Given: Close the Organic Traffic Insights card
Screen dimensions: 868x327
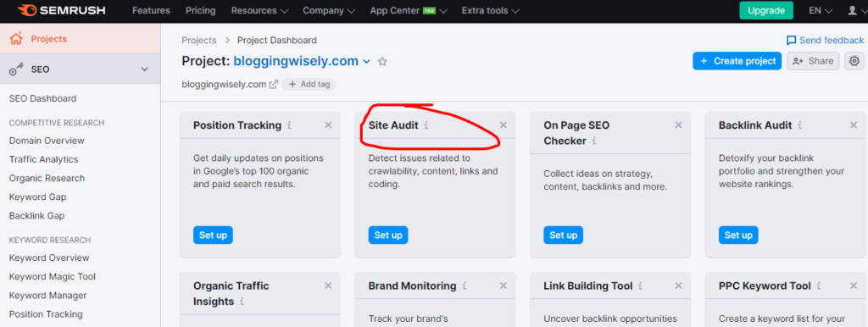Looking at the screenshot, I should (x=328, y=285).
